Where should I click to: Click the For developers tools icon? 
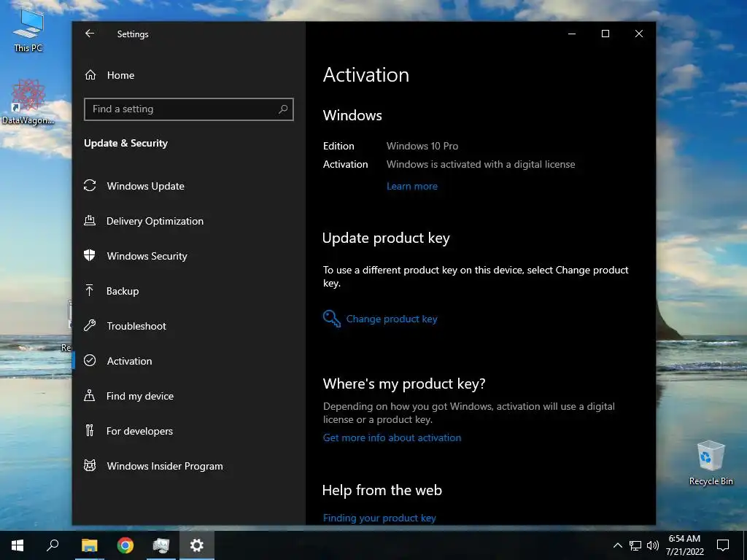pyautogui.click(x=89, y=430)
